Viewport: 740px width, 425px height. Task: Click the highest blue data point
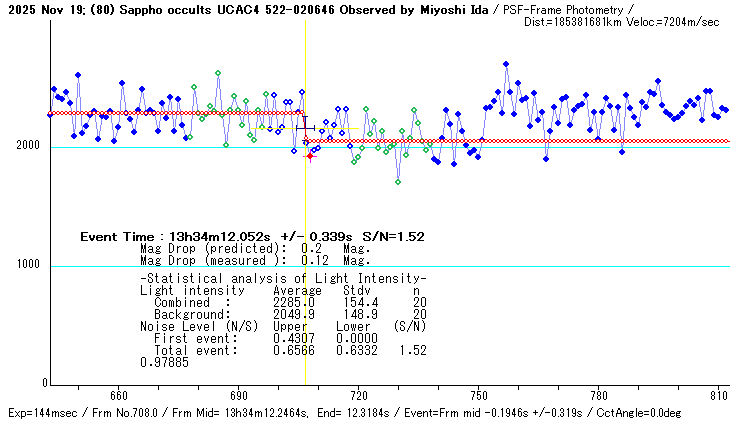(506, 64)
